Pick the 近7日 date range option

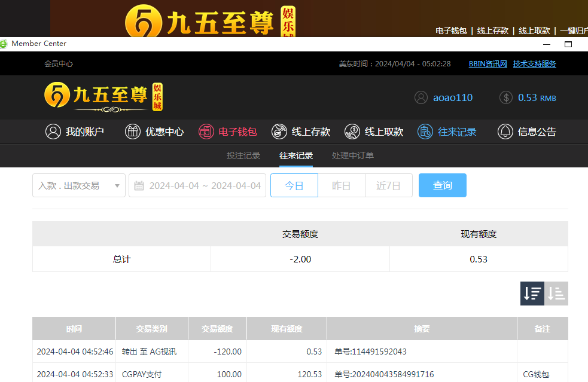coord(388,185)
